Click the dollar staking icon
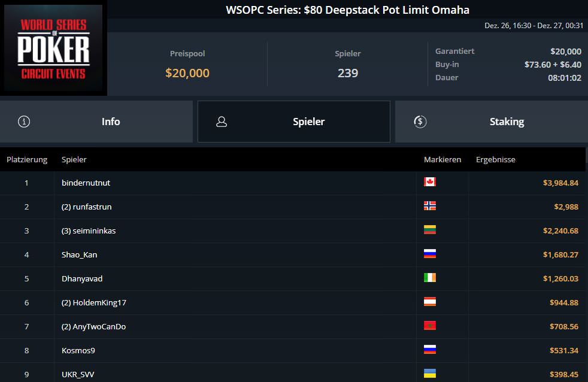Image resolution: width=588 pixels, height=382 pixels. click(420, 122)
